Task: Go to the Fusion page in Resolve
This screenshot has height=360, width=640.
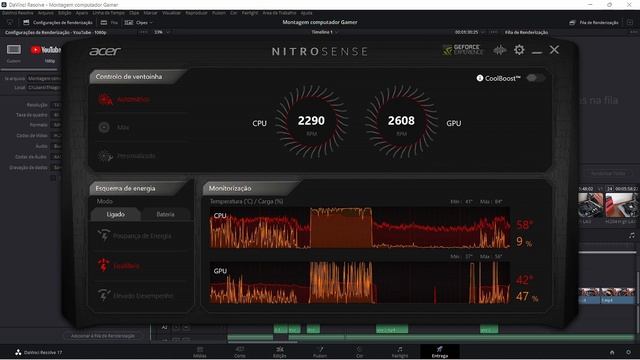Action: [320, 352]
